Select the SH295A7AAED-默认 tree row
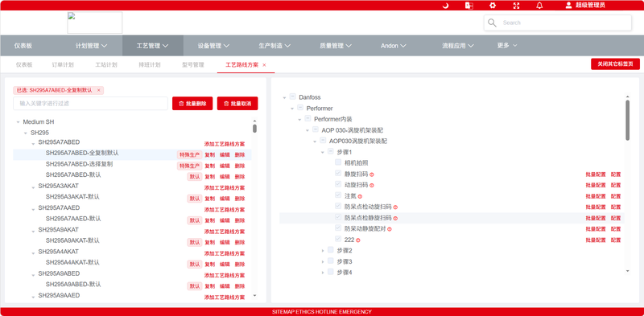The width and height of the screenshot is (644, 316). [x=132, y=219]
